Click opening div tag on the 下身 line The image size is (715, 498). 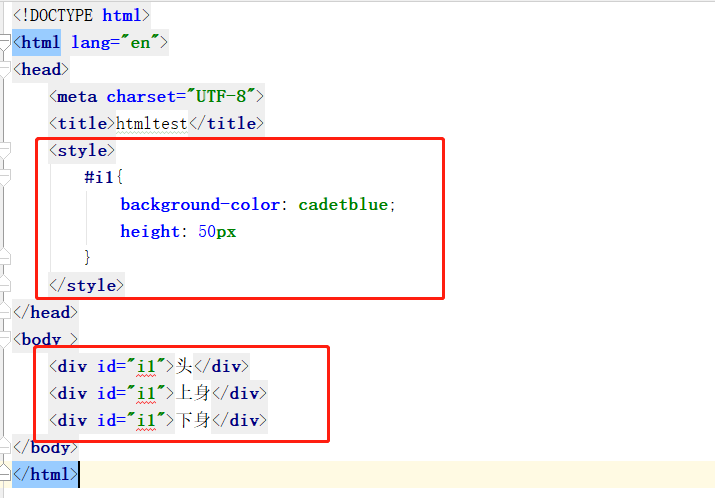[x=68, y=420]
